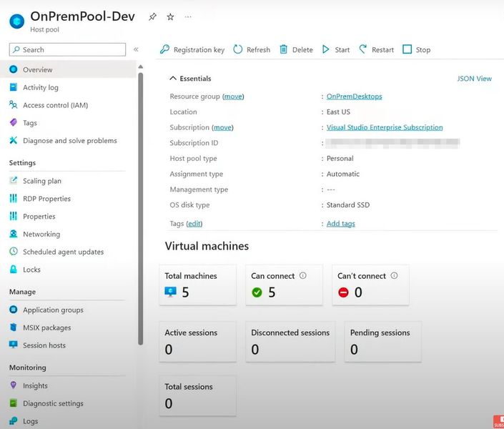Click the Start play icon
This screenshot has height=429, width=504.
(x=325, y=49)
